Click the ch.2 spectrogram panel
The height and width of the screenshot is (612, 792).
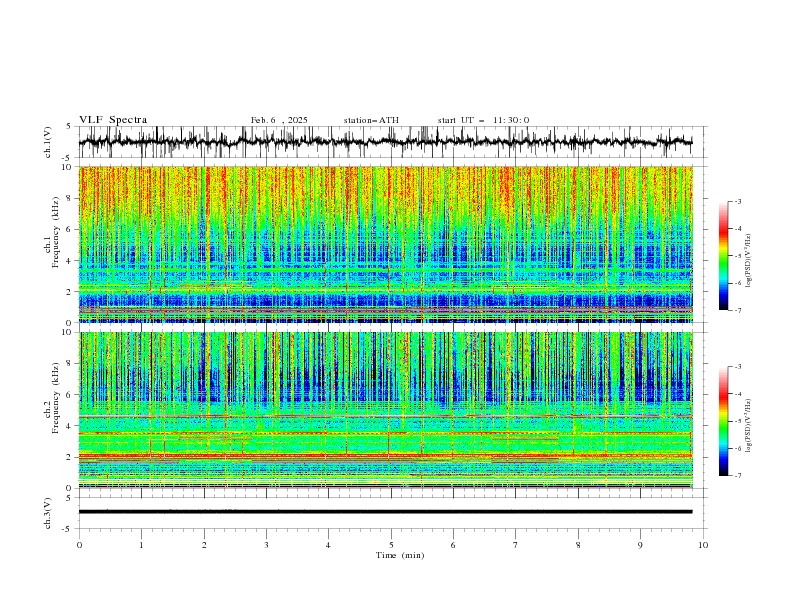[385, 410]
